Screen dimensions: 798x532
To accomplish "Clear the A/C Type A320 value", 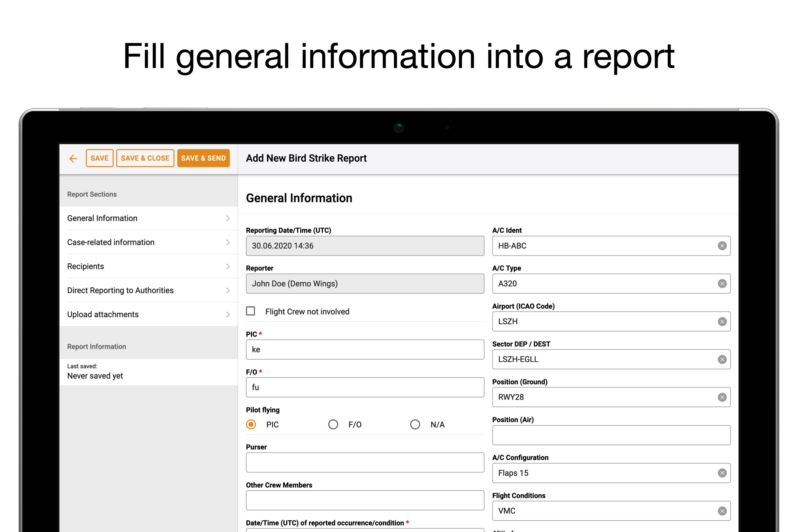I will (722, 283).
